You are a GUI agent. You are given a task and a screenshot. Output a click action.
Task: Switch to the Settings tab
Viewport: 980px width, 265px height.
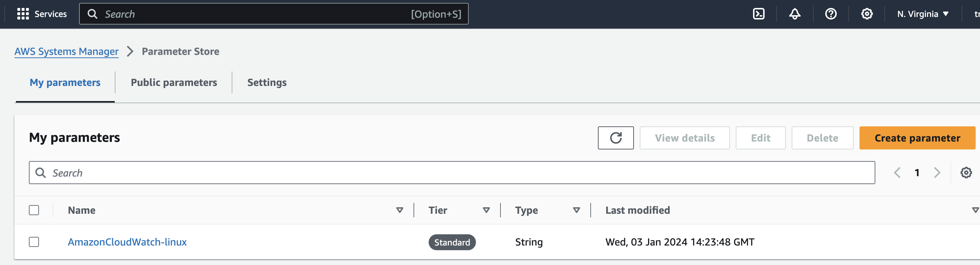pyautogui.click(x=267, y=83)
